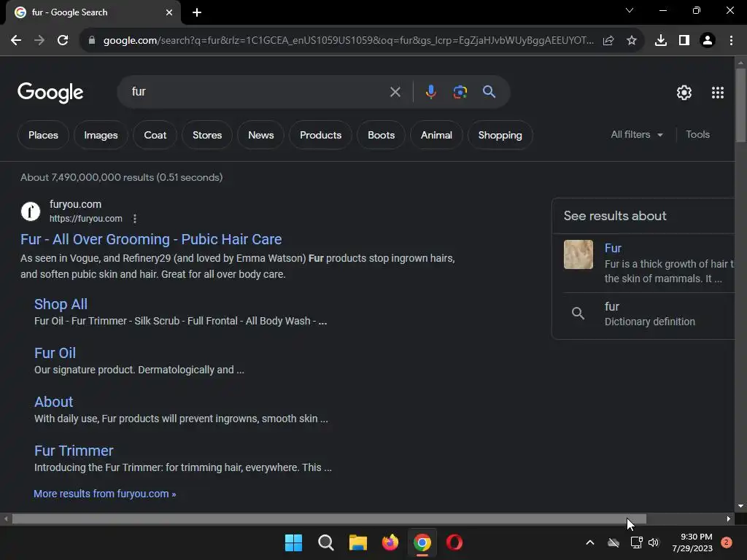Open the tab search chevron
The width and height of the screenshot is (747, 560).
tap(630, 10)
